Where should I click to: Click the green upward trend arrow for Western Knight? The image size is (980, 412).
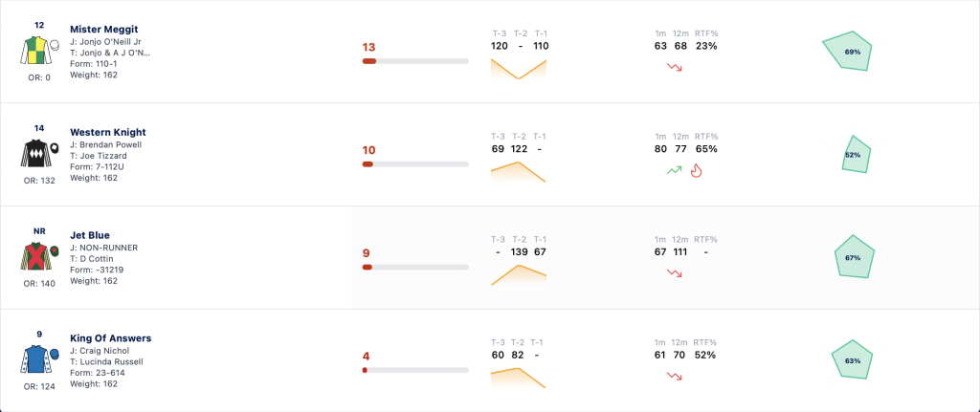[x=675, y=170]
